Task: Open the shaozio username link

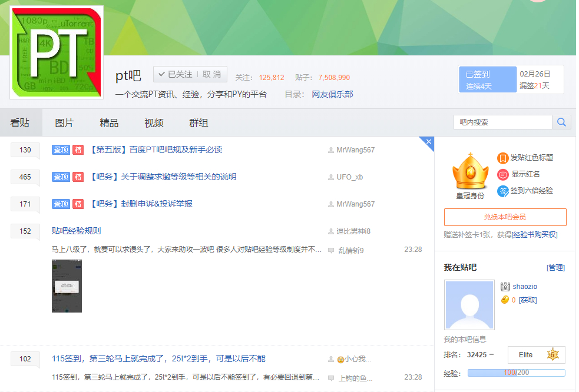Action: [x=525, y=287]
